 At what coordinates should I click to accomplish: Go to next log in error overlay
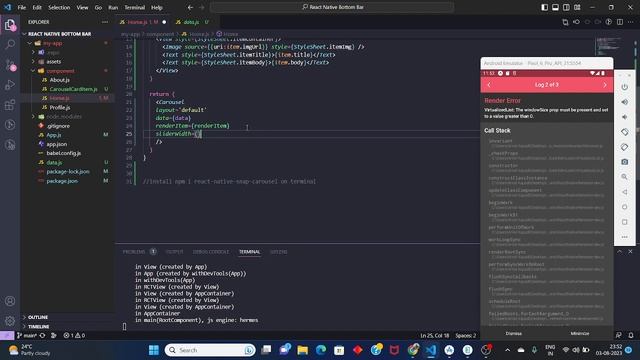(x=605, y=85)
